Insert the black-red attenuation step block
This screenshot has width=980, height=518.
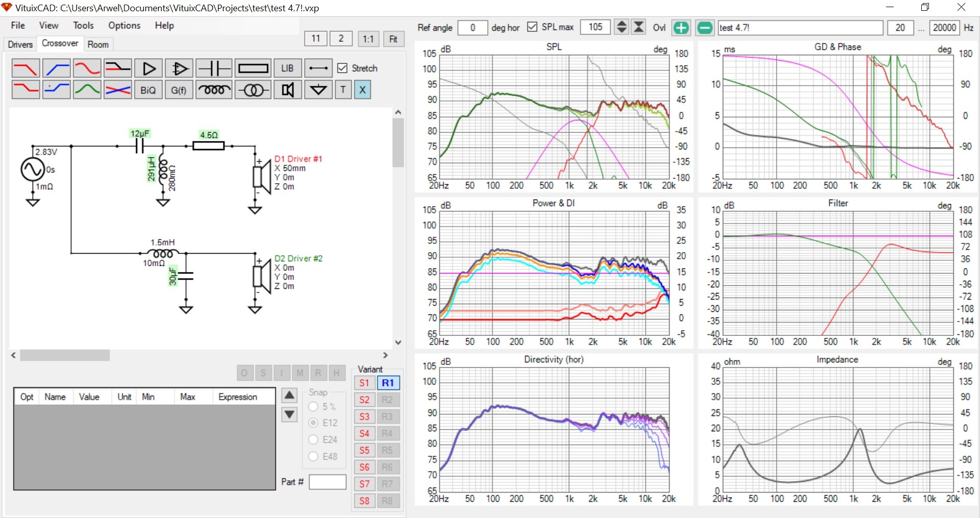coord(117,68)
